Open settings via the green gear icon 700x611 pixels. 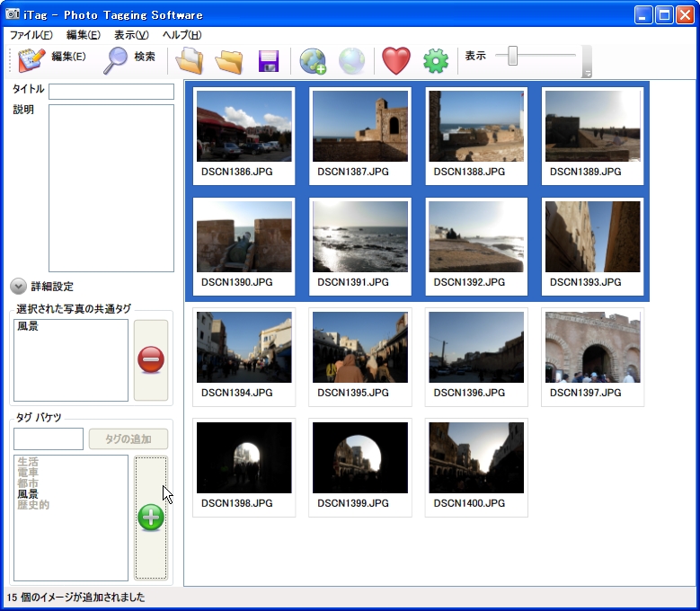point(436,61)
